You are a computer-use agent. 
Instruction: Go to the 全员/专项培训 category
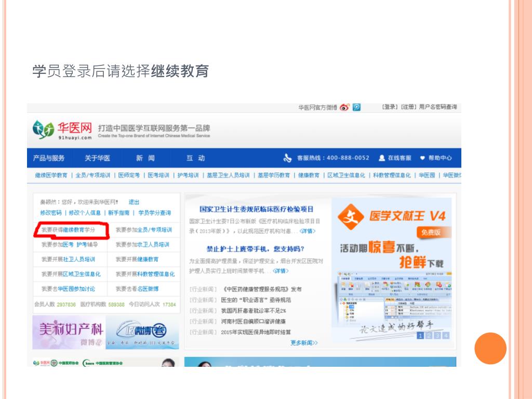pyautogui.click(x=92, y=175)
